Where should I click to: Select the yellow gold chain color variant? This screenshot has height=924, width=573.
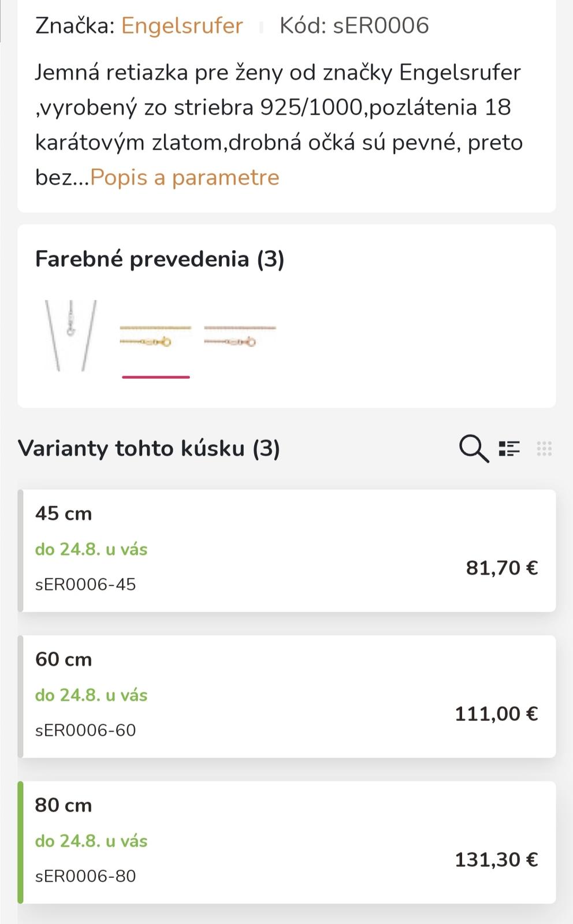coord(155,336)
